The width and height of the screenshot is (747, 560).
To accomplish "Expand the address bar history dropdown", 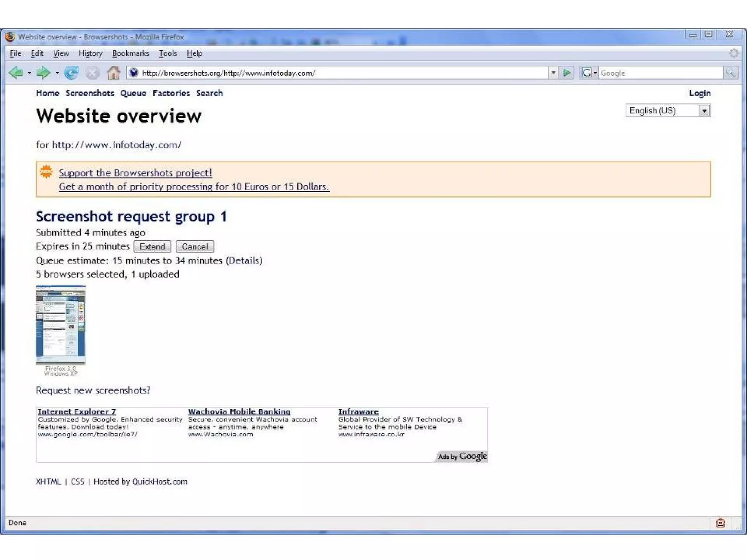I will 553,73.
